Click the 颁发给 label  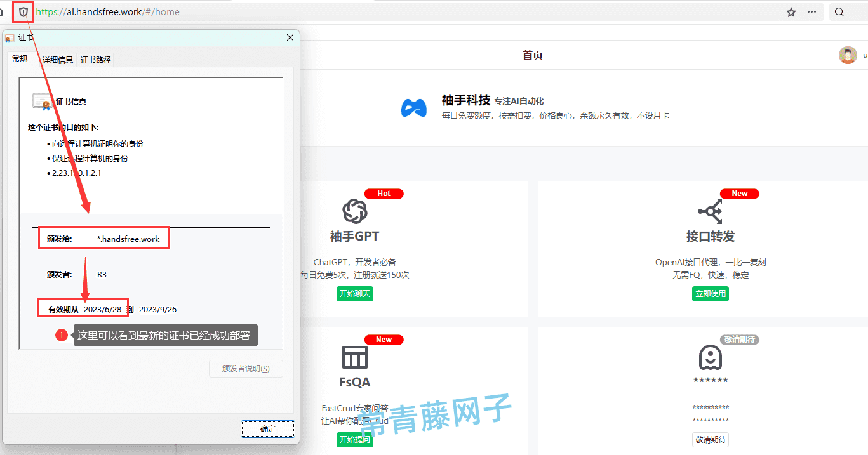click(60, 239)
